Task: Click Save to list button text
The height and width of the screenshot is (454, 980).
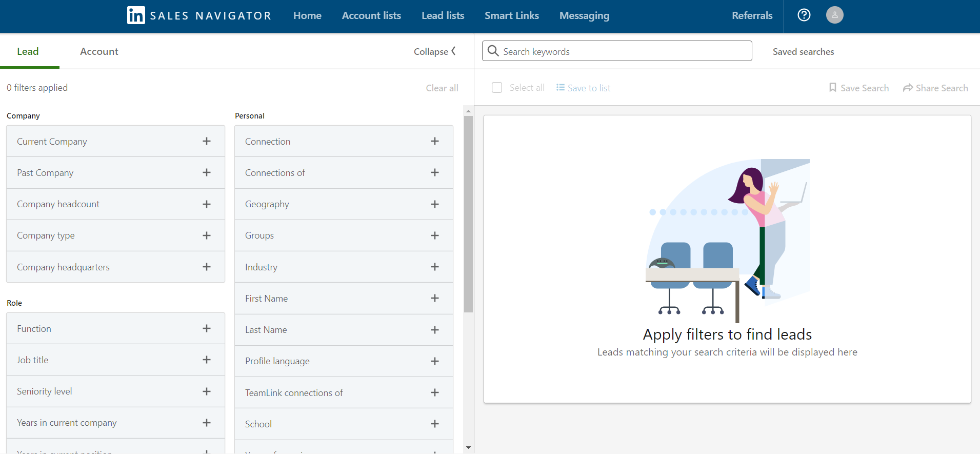Action: (589, 88)
